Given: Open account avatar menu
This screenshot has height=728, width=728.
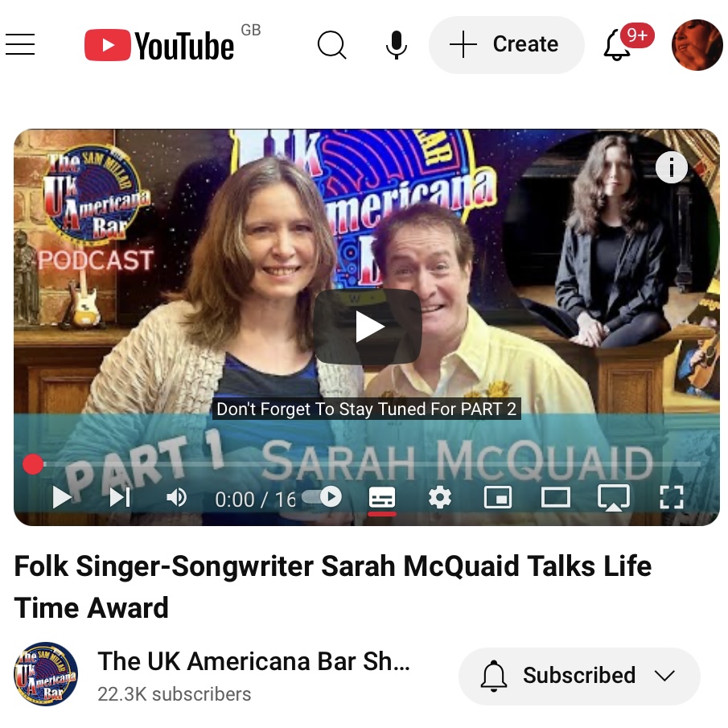Looking at the screenshot, I should (x=697, y=45).
